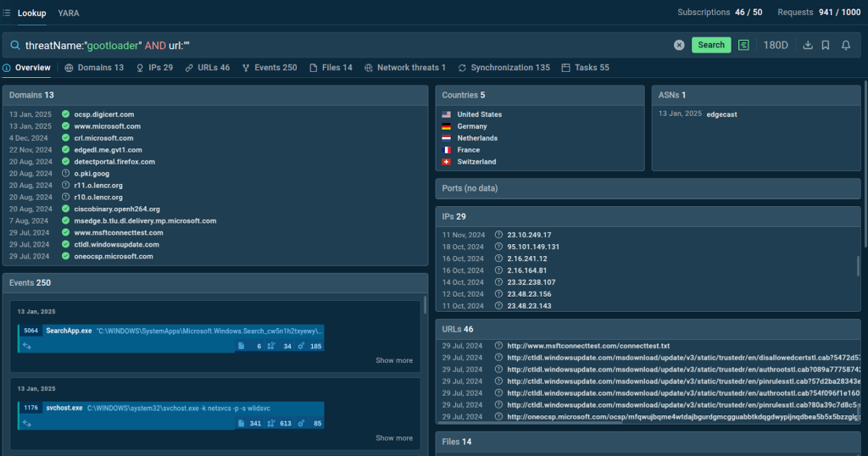Open the 180D time range selector
Screen dimensions: 868x456
click(x=776, y=45)
